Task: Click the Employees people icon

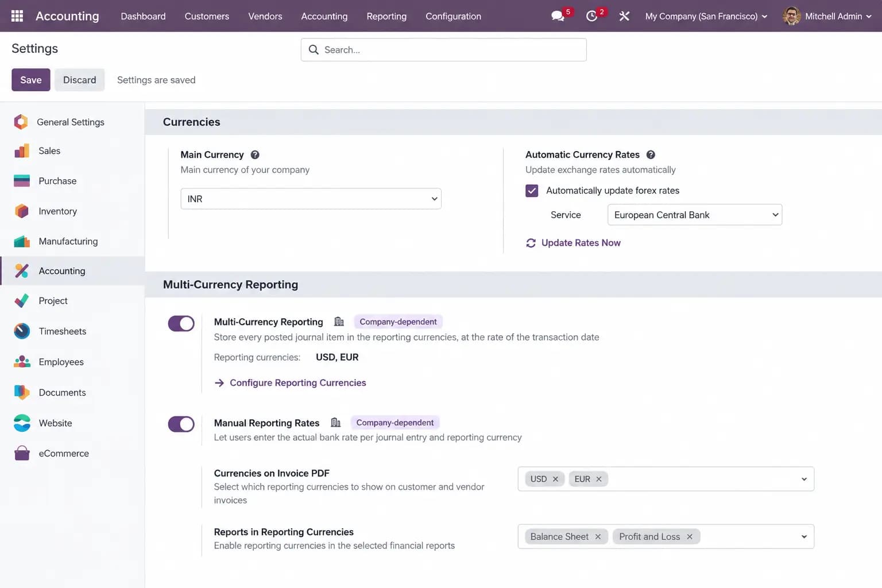Action: coord(21,362)
